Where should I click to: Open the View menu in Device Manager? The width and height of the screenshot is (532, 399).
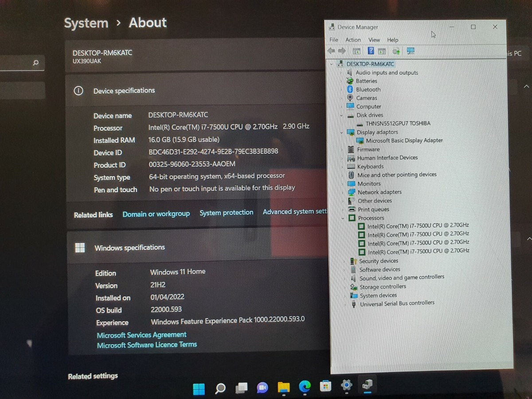click(374, 39)
